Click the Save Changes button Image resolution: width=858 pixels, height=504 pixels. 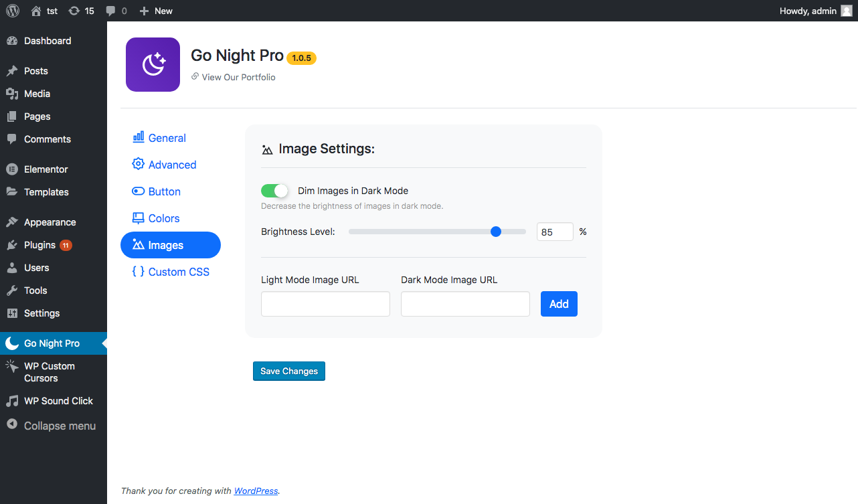(288, 371)
